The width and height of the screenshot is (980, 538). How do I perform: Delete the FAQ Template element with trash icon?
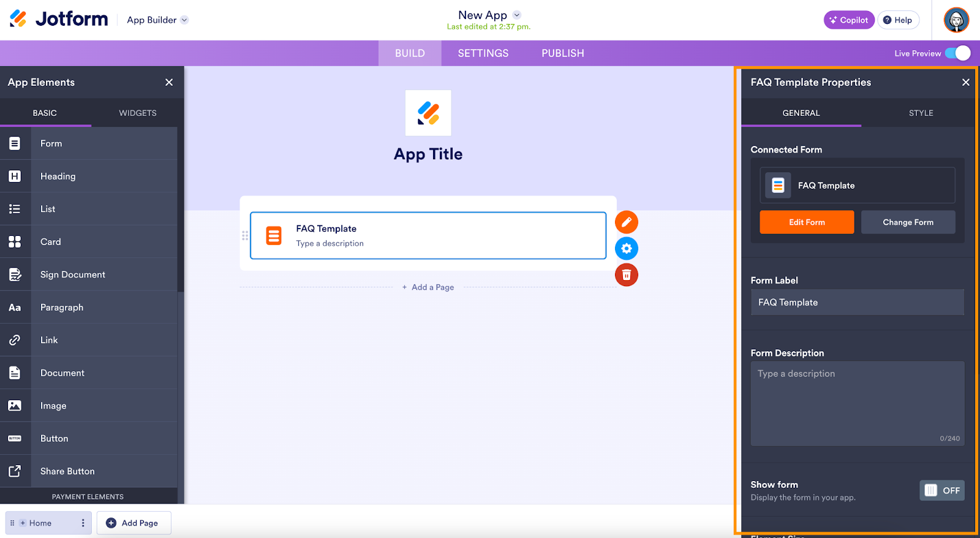point(627,275)
